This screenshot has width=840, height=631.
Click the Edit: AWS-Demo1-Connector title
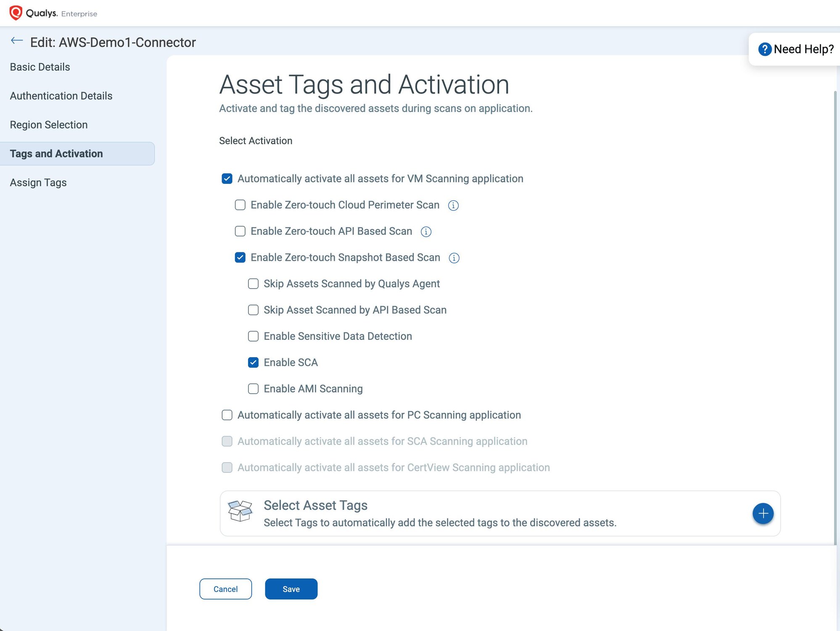[x=113, y=42]
